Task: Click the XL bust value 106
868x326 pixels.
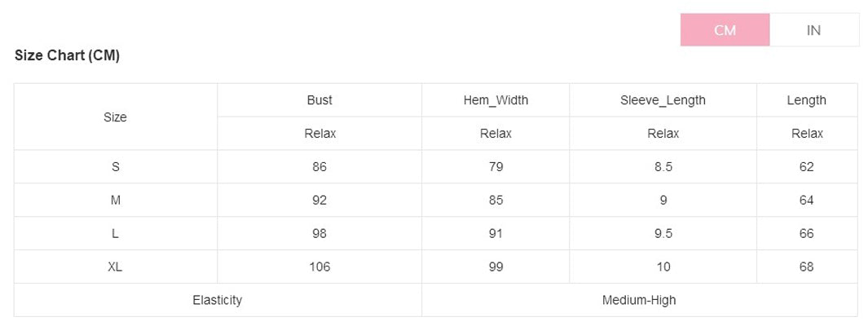Action: (319, 267)
